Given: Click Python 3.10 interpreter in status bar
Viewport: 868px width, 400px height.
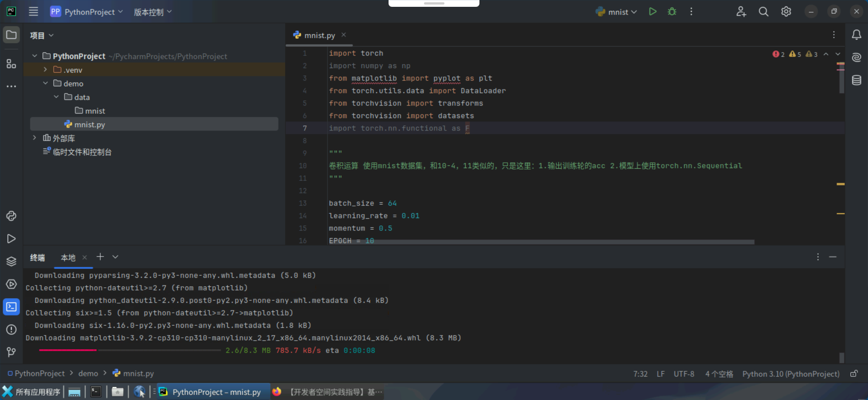Looking at the screenshot, I should (790, 374).
